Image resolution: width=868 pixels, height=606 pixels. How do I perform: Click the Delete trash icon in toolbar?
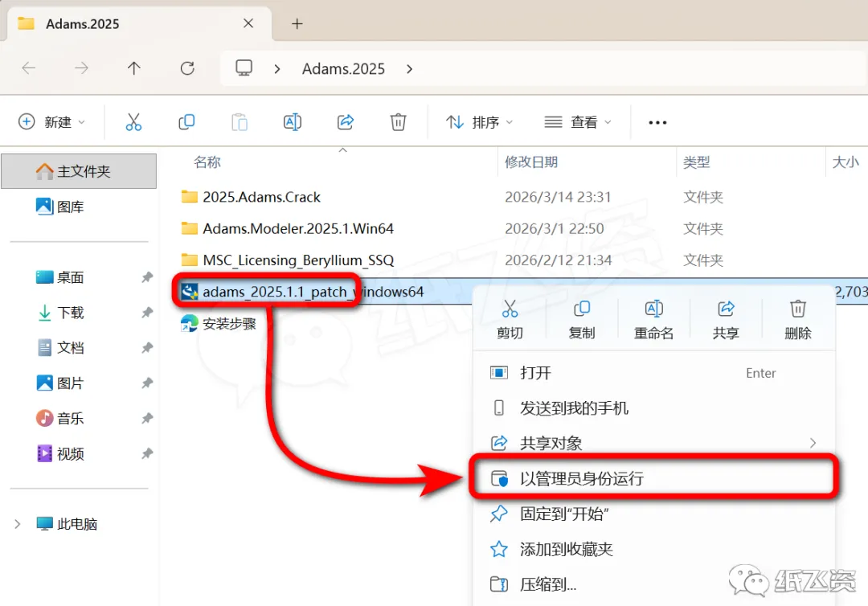(x=398, y=121)
